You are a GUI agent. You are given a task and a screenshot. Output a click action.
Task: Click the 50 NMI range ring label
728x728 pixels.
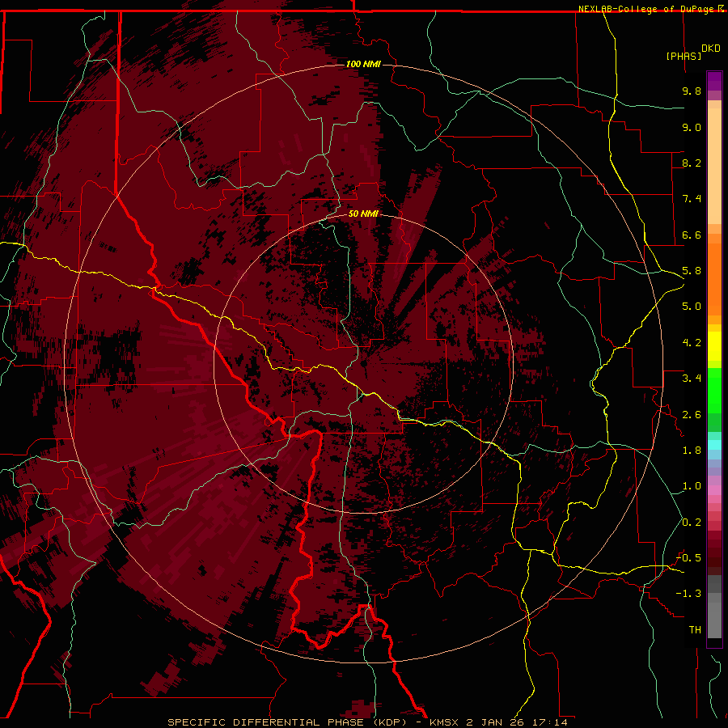coord(363,214)
